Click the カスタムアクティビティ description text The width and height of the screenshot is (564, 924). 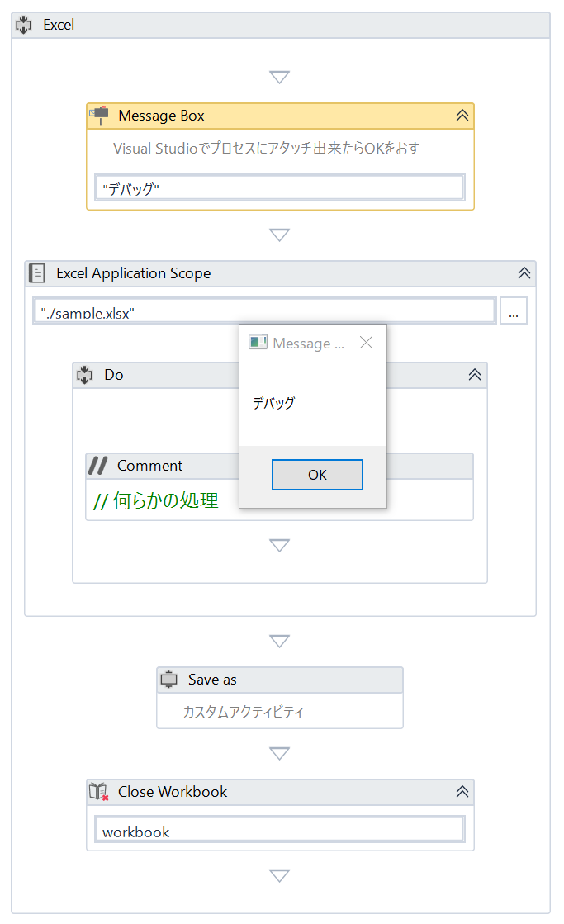(x=244, y=712)
